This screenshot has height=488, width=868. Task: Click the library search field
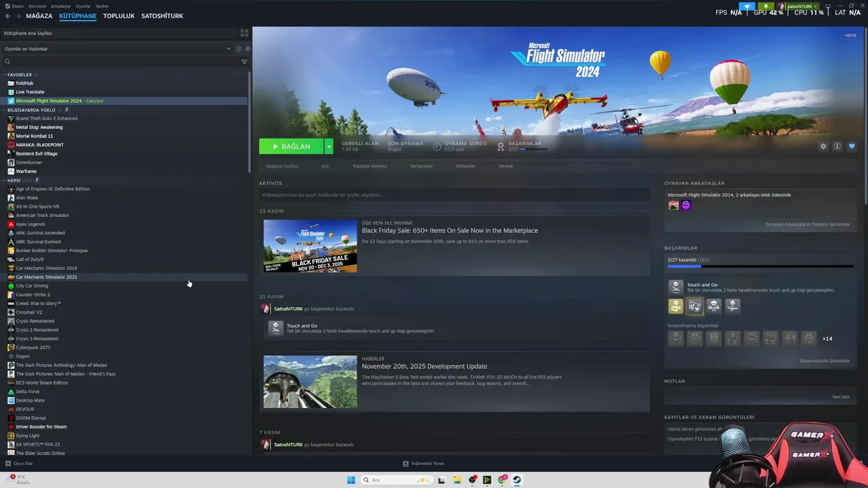[121, 62]
